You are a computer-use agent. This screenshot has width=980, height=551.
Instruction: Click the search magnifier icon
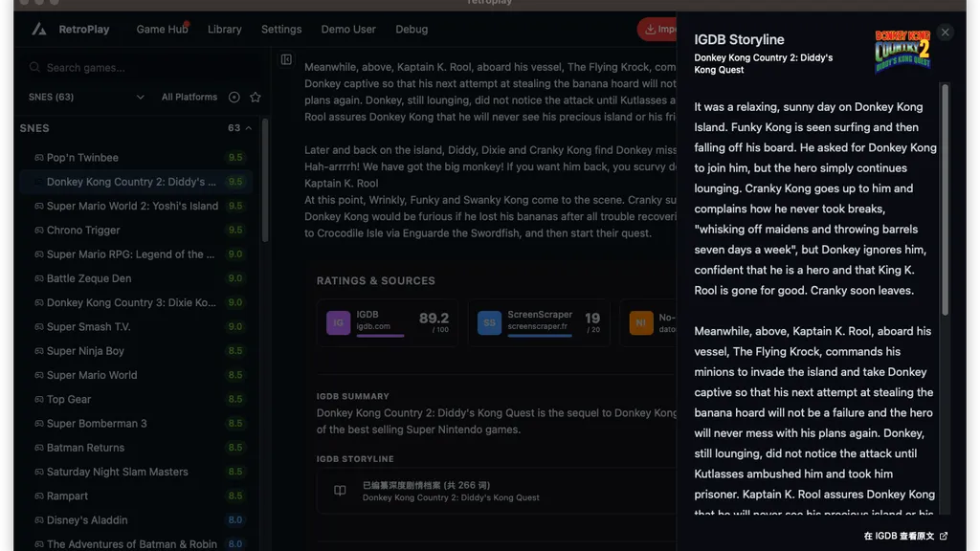tap(34, 68)
